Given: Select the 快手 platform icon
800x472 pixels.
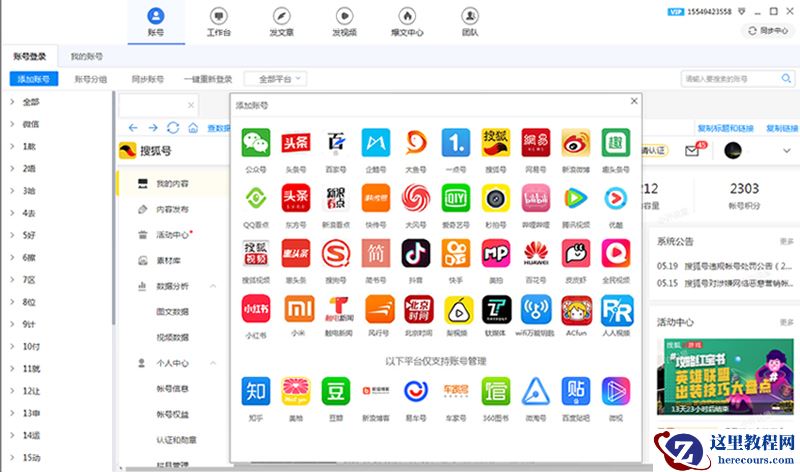Looking at the screenshot, I should pyautogui.click(x=456, y=253).
